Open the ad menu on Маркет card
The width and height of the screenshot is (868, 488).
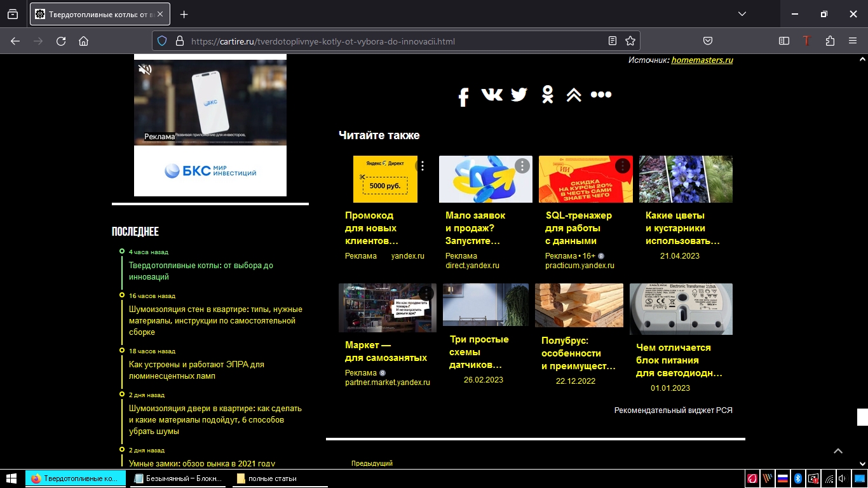pos(426,293)
